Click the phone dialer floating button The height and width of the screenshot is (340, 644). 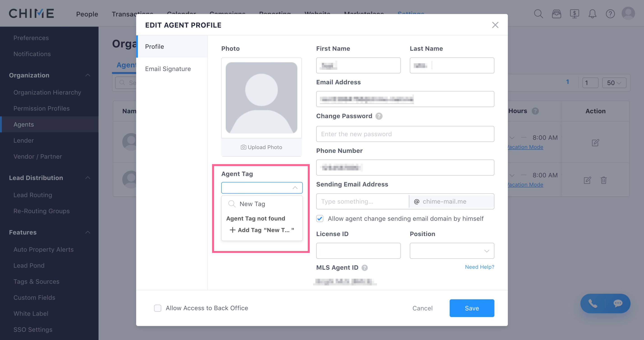pos(593,303)
